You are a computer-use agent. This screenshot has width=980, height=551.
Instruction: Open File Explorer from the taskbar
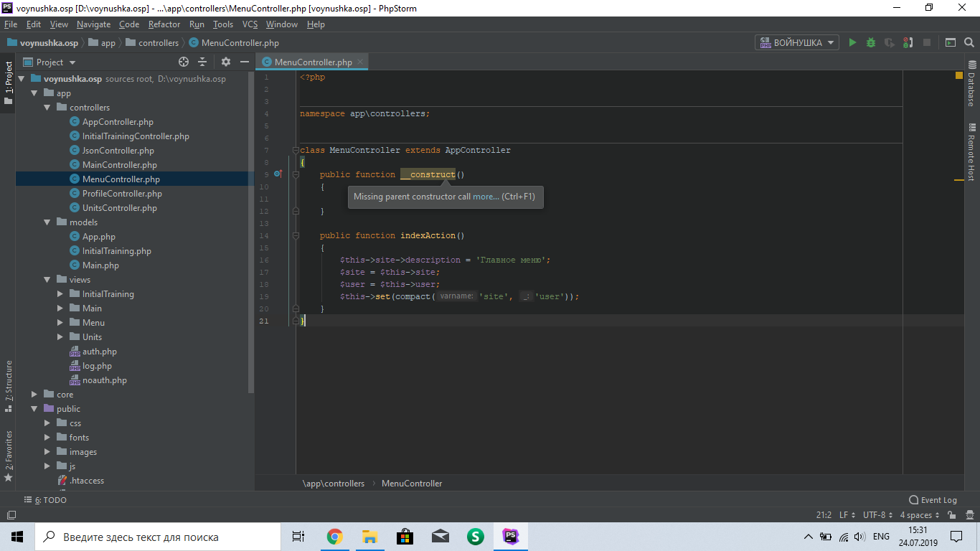pos(369,537)
